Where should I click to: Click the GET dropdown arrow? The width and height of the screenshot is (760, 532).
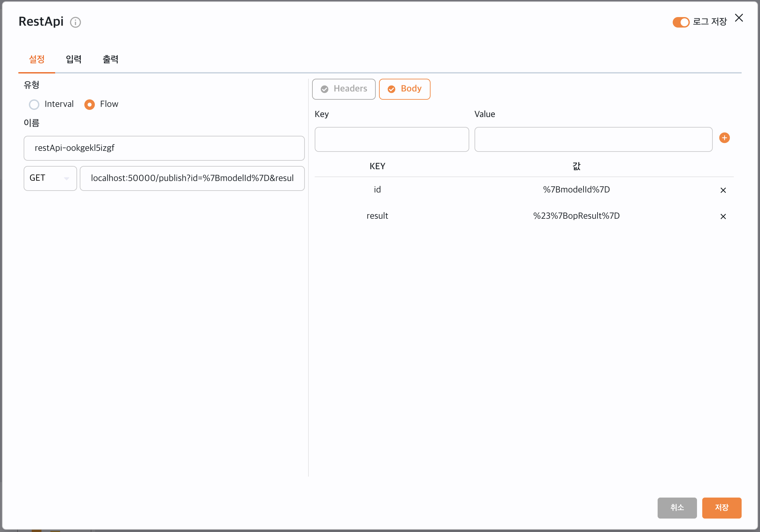67,179
